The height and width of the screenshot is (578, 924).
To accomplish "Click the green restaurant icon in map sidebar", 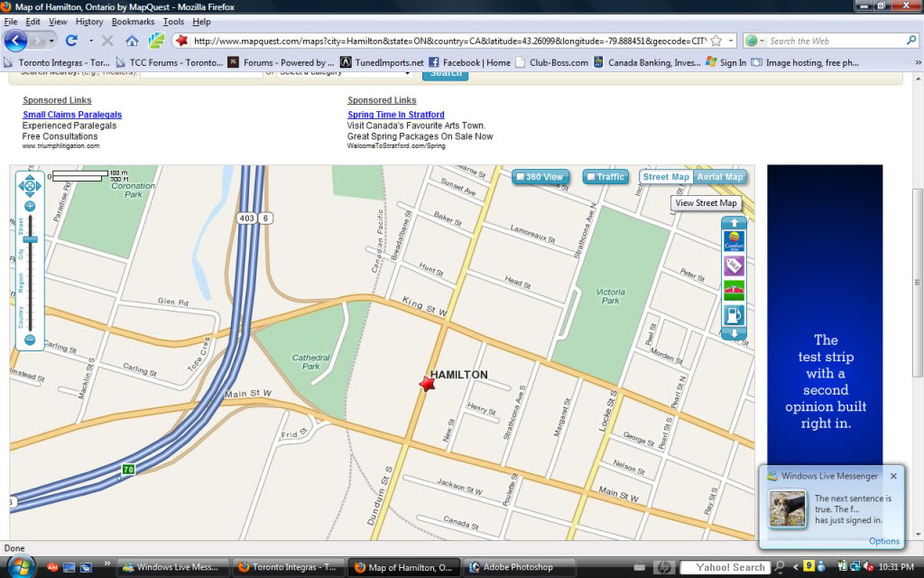I will click(733, 290).
